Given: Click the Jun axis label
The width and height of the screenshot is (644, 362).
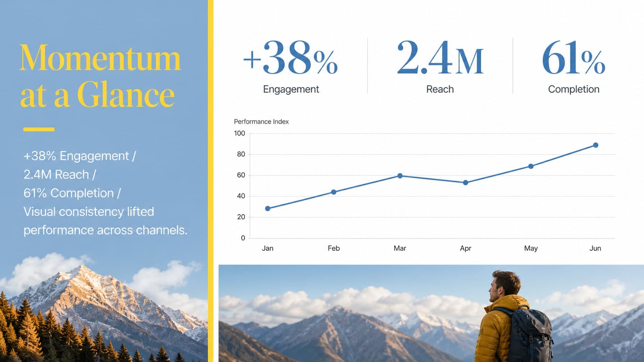Looking at the screenshot, I should point(595,248).
